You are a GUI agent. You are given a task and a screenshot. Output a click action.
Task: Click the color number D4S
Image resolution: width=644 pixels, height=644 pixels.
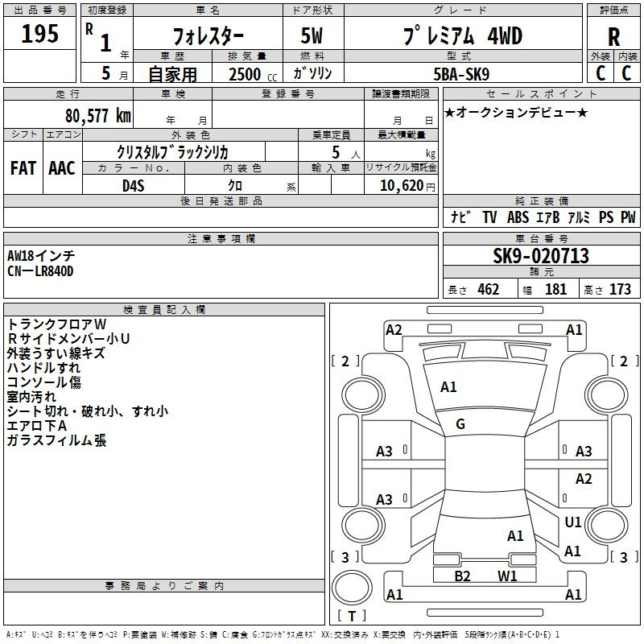coord(133,186)
